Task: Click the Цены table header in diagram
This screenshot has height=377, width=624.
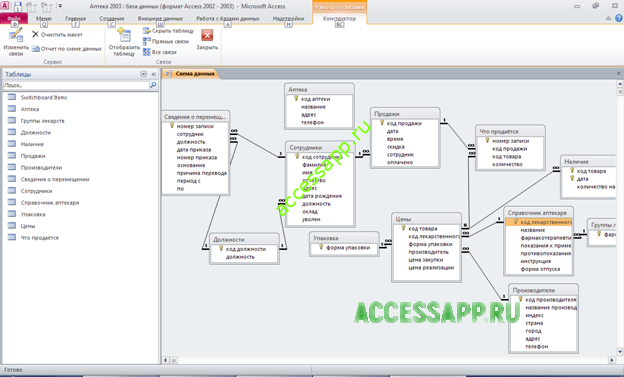Action: point(426,219)
